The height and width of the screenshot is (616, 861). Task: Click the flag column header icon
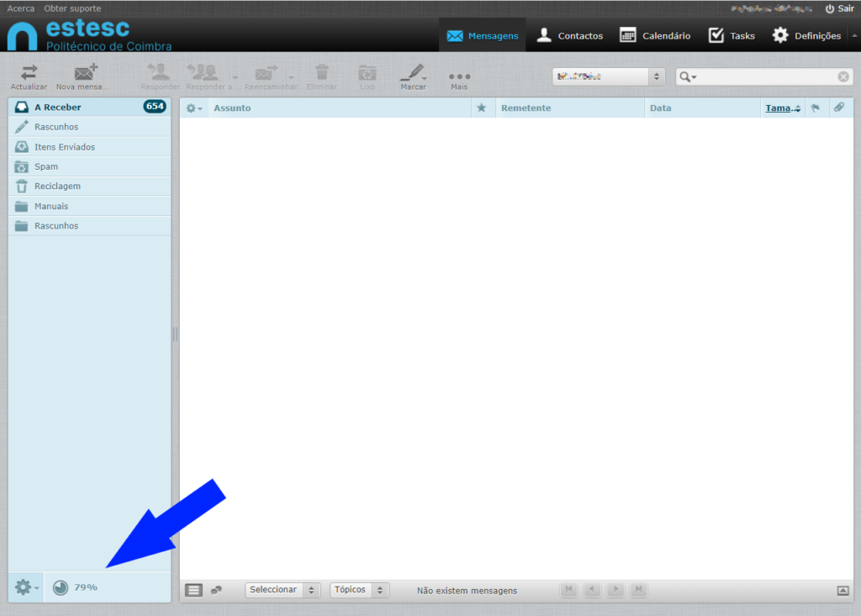(x=816, y=108)
